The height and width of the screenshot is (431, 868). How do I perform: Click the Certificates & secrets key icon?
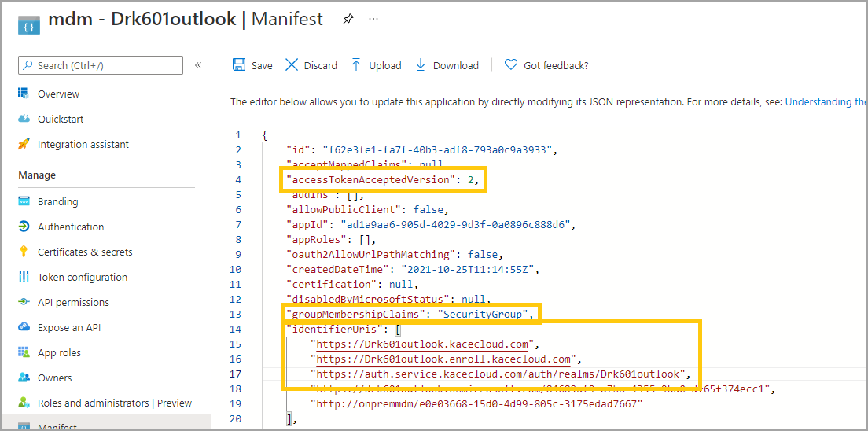[24, 252]
